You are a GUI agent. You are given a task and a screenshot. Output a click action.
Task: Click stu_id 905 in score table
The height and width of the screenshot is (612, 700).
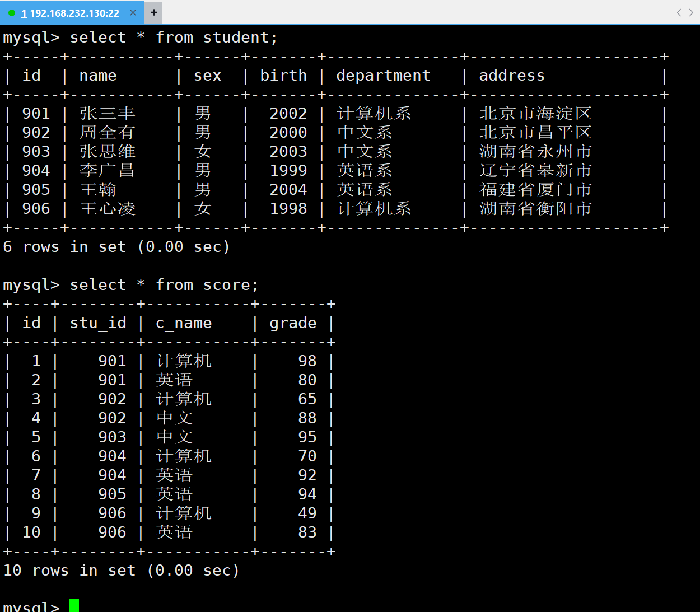pyautogui.click(x=112, y=494)
